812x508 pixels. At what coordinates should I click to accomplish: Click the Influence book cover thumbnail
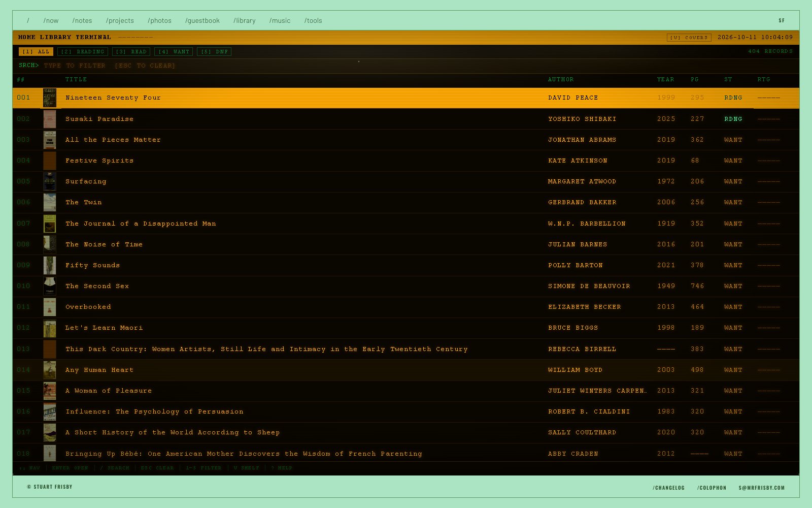pos(50,411)
